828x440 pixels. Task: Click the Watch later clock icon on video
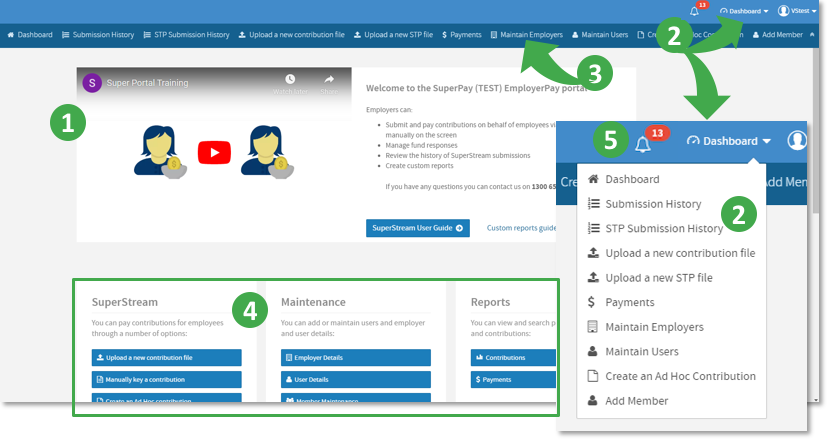(290, 79)
